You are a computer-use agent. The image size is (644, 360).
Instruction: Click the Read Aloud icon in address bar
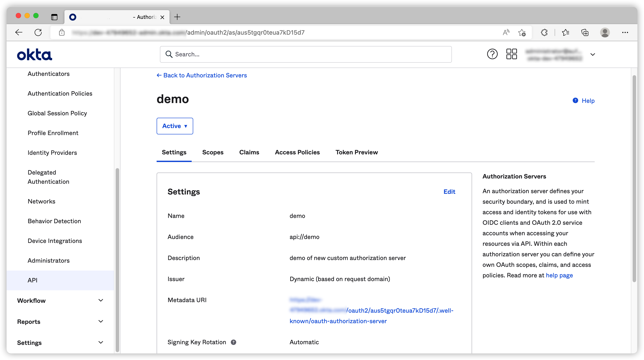pyautogui.click(x=506, y=32)
